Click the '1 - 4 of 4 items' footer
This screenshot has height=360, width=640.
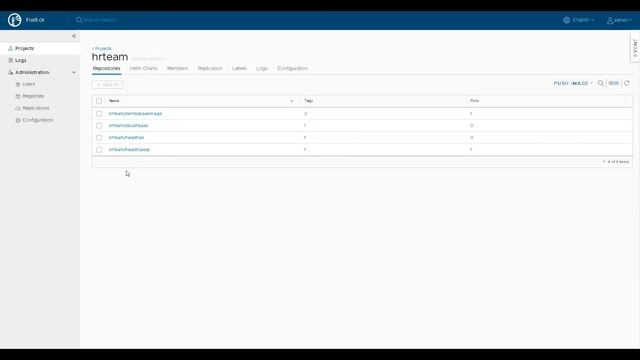point(616,162)
